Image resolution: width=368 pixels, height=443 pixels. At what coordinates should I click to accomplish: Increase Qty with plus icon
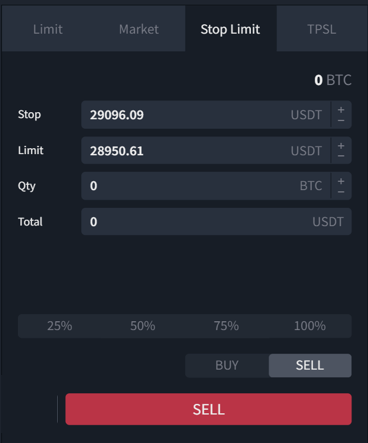(x=341, y=181)
